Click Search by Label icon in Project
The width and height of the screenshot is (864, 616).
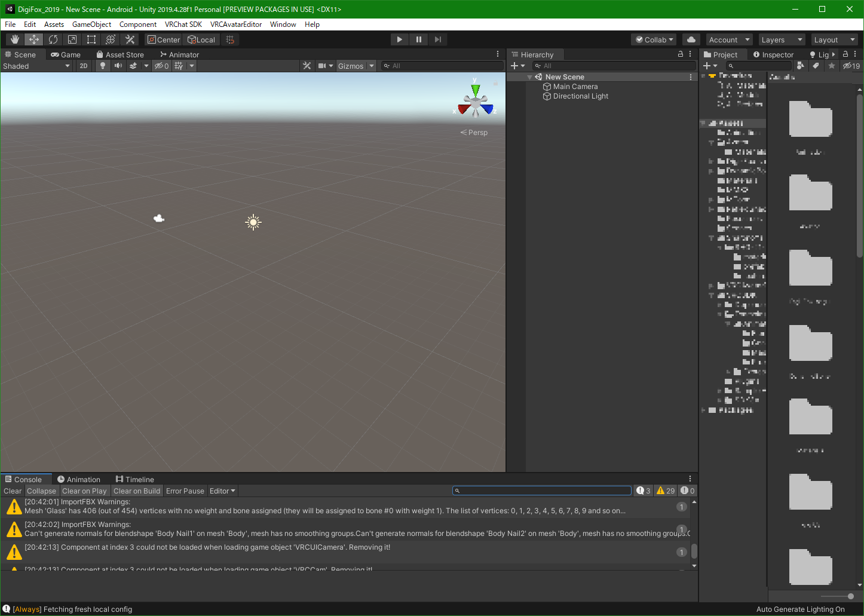pyautogui.click(x=816, y=66)
